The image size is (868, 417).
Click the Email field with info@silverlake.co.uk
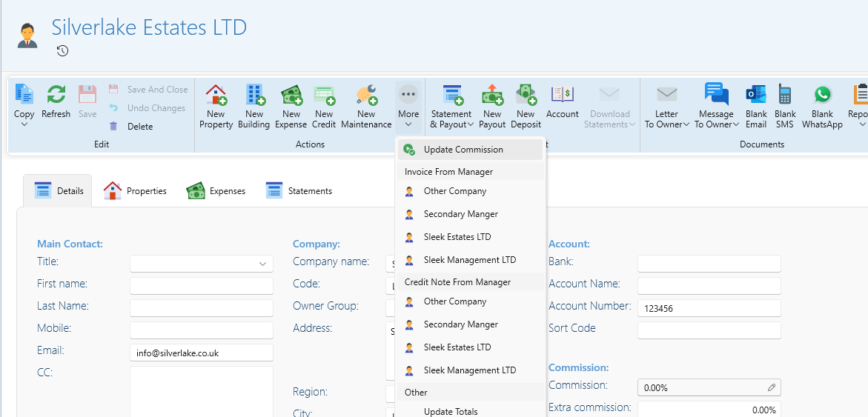pos(202,353)
